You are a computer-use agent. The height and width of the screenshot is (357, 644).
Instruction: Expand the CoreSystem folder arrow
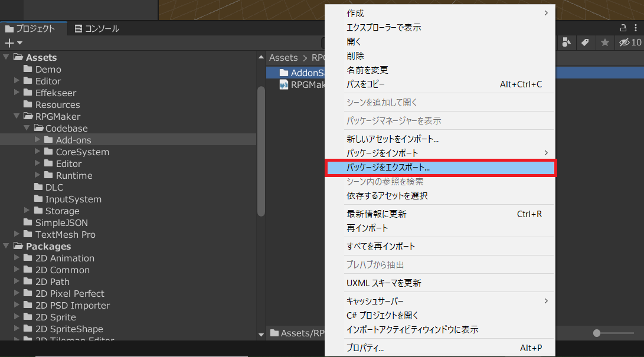38,152
